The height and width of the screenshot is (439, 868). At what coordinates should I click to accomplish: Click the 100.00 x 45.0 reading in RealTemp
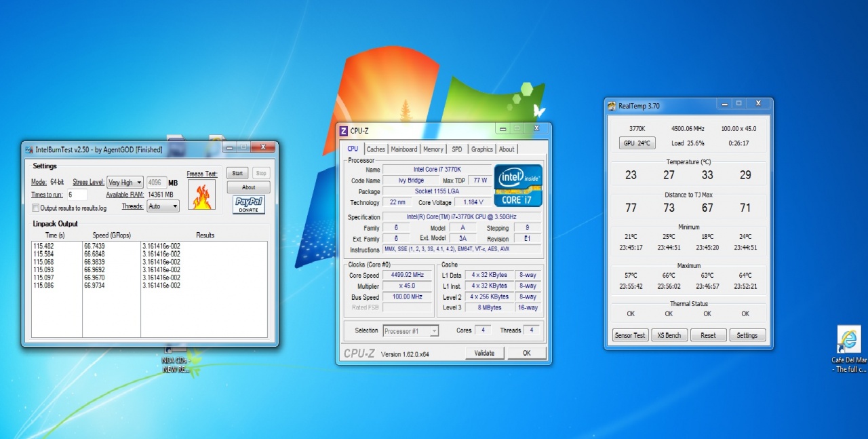coord(738,128)
